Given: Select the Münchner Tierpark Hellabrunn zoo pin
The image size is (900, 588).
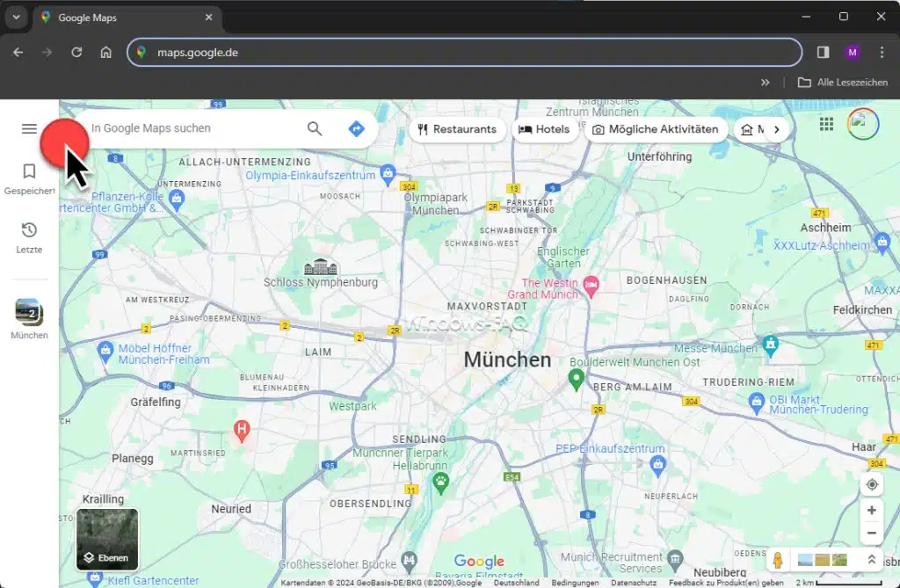Looking at the screenshot, I should click(441, 483).
